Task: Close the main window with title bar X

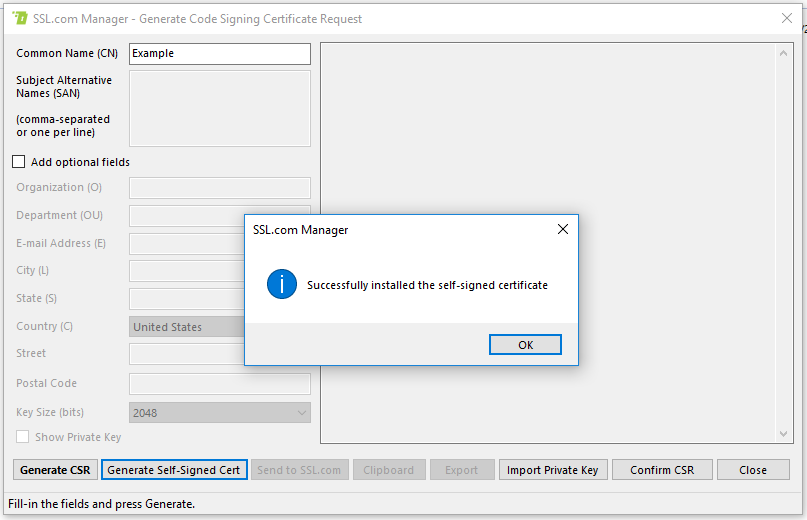Action: pos(786,18)
